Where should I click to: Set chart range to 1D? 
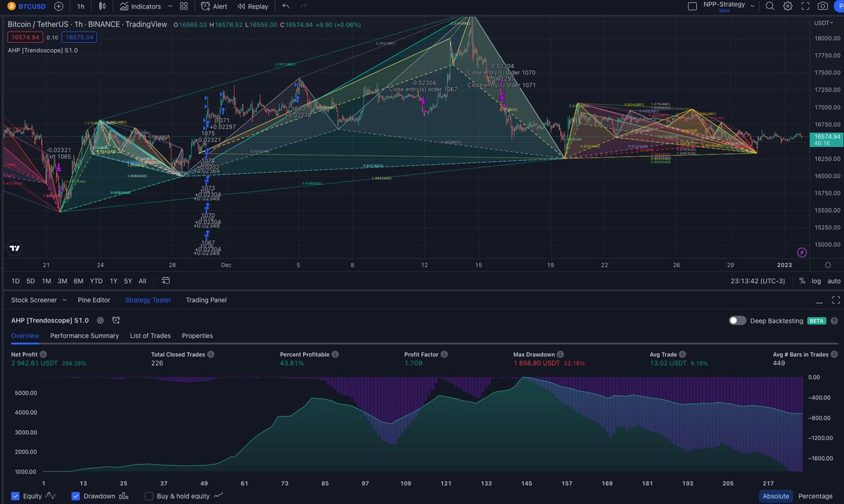pyautogui.click(x=15, y=281)
